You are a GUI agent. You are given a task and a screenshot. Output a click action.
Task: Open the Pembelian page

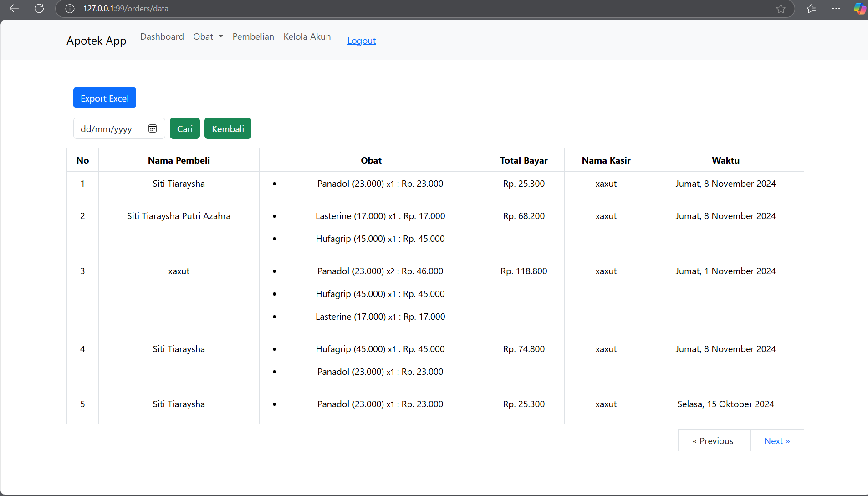point(253,36)
